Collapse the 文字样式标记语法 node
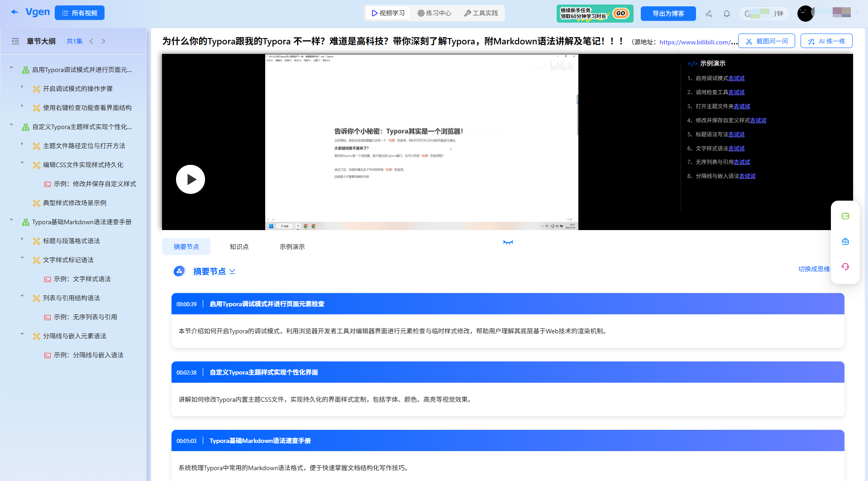Viewport: 868px width, 481px height. [22, 258]
